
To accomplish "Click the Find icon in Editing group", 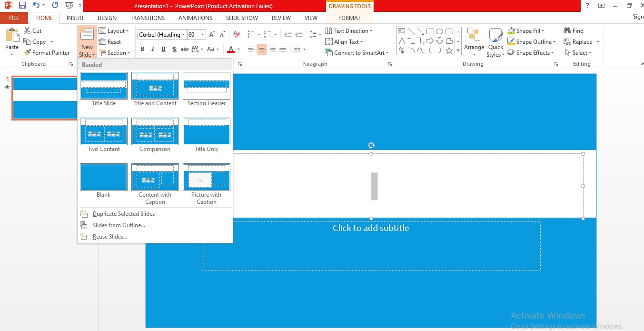I will (x=567, y=30).
